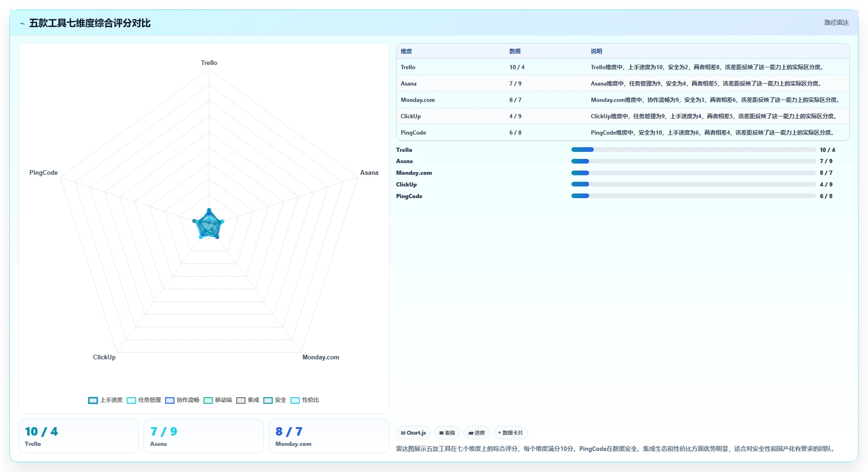The image size is (868, 472).
Task: Click the Asana progress bar
Action: pyautogui.click(x=693, y=161)
